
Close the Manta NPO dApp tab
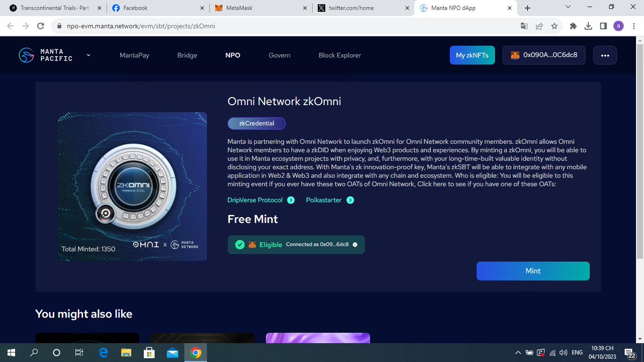[510, 8]
